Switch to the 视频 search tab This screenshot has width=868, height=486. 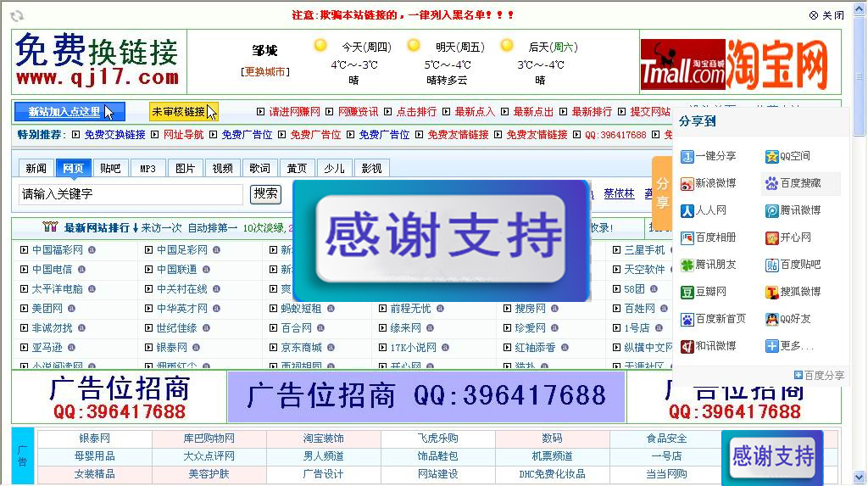point(223,169)
